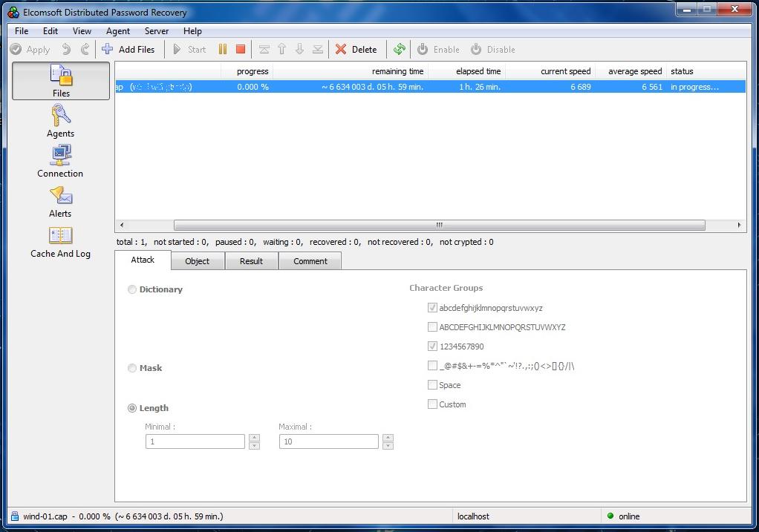Pause the running recovery task
Screen dimensions: 759x532
point(223,49)
